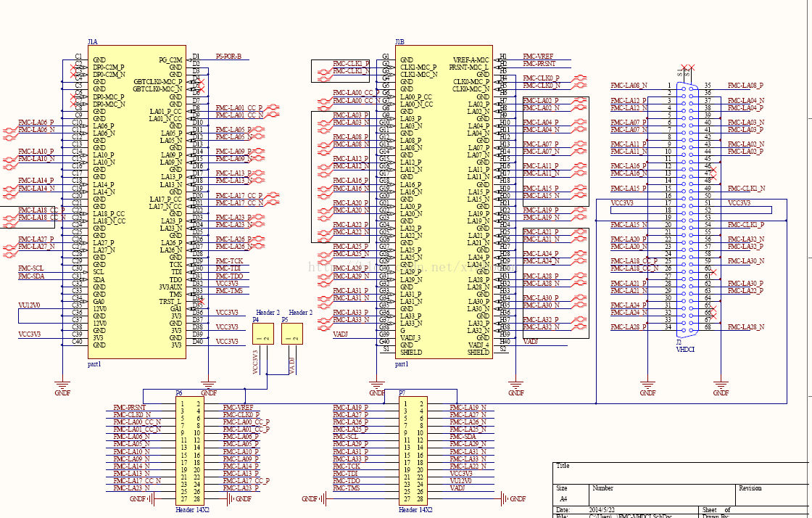Click the VU12V0 net label left of J1A

(x=29, y=305)
